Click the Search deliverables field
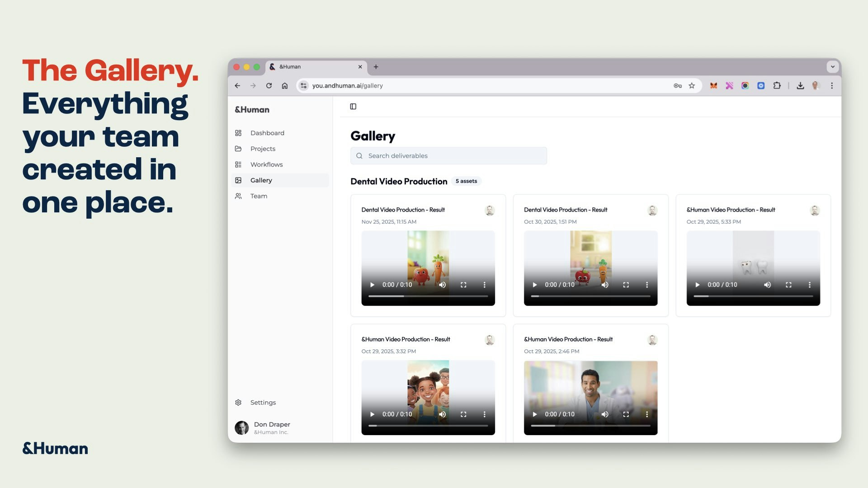868x488 pixels. pos(448,156)
